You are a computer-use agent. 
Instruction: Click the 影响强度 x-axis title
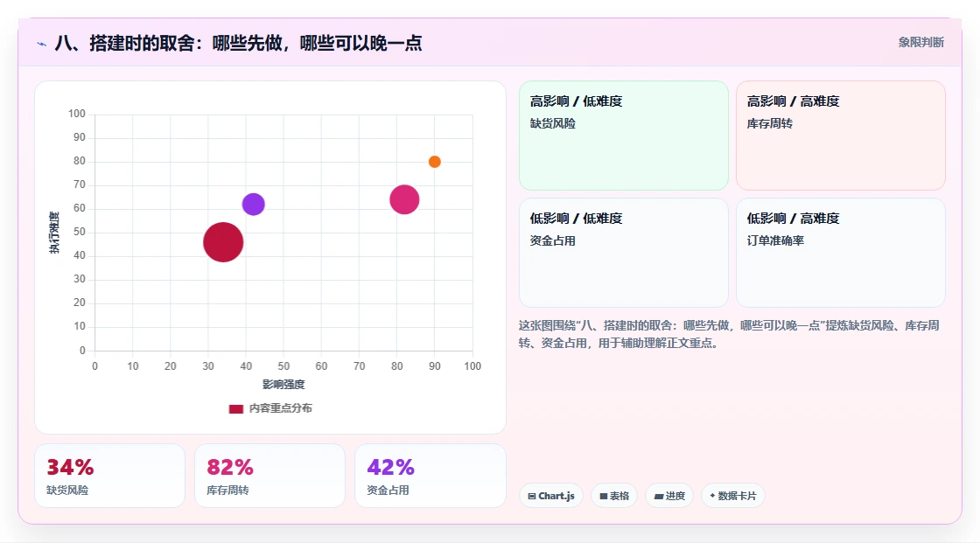(283, 384)
